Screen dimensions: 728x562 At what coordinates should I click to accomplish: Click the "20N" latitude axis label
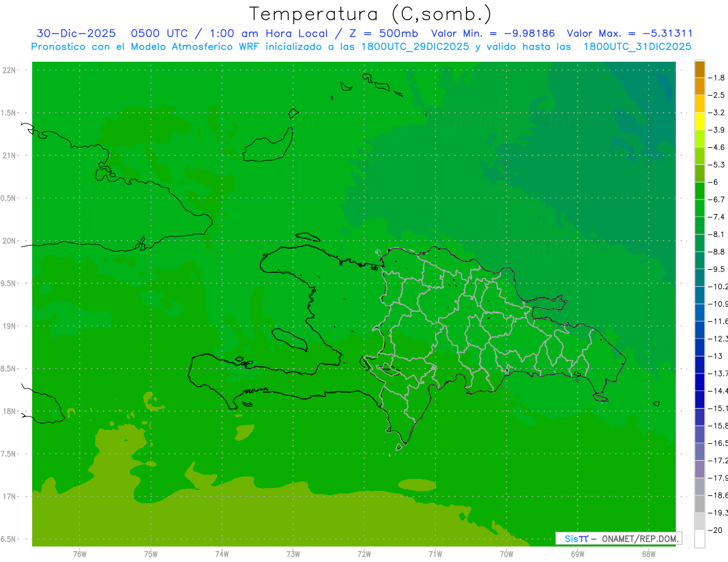9,241
